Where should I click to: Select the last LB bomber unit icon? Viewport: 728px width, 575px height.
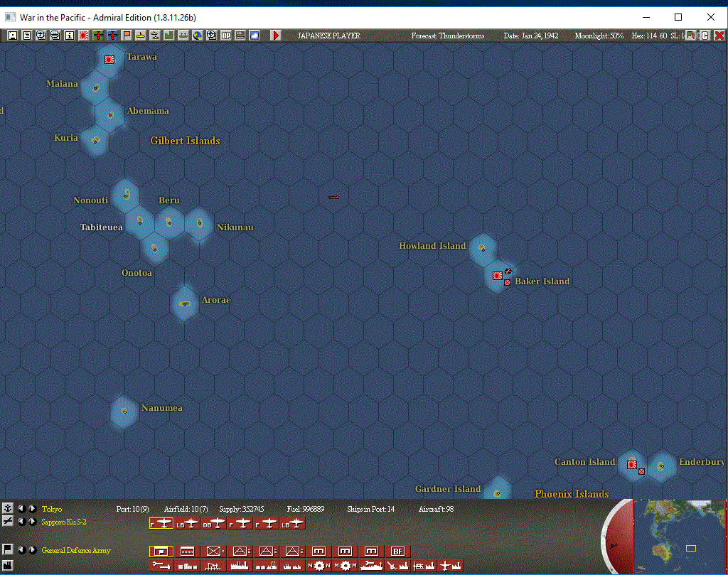pyautogui.click(x=292, y=524)
